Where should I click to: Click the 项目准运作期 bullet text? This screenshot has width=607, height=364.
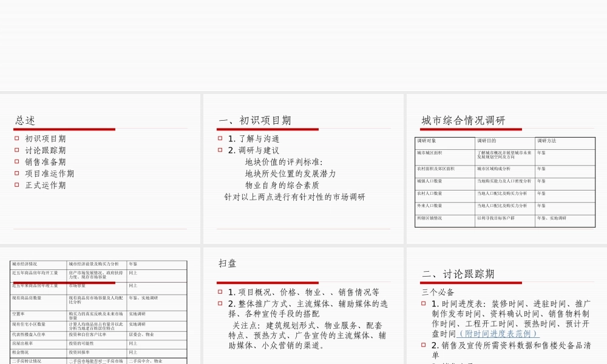50,174
